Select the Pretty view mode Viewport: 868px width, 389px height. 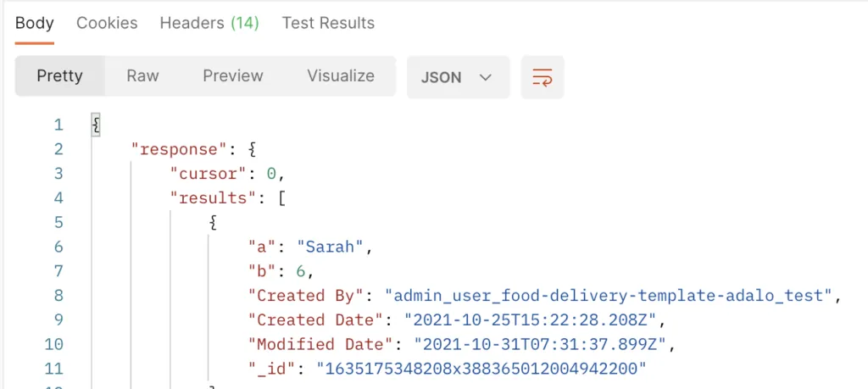[59, 76]
